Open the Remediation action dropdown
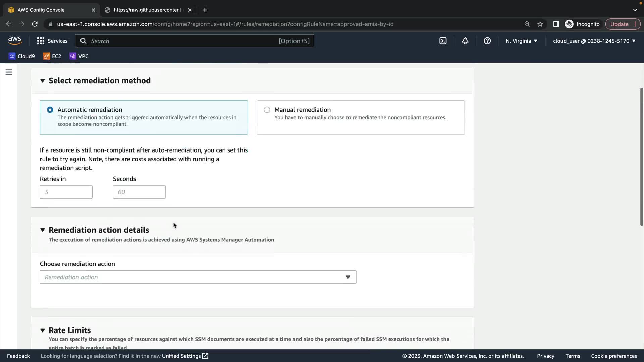The width and height of the screenshot is (644, 362). click(x=198, y=277)
